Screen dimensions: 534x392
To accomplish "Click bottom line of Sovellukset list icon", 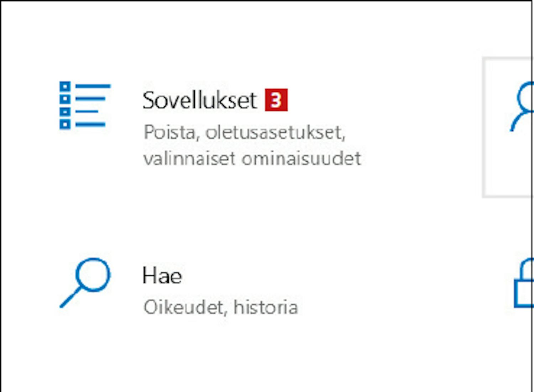I will click(x=90, y=125).
